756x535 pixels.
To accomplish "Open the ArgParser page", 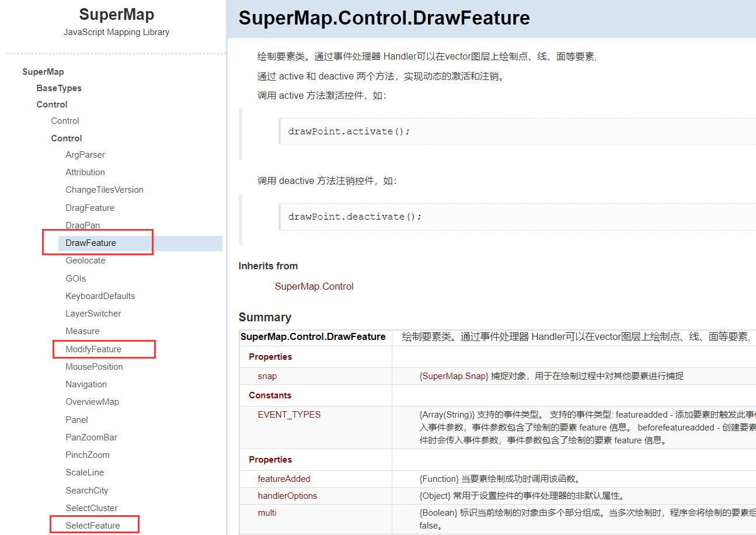I will [x=85, y=155].
